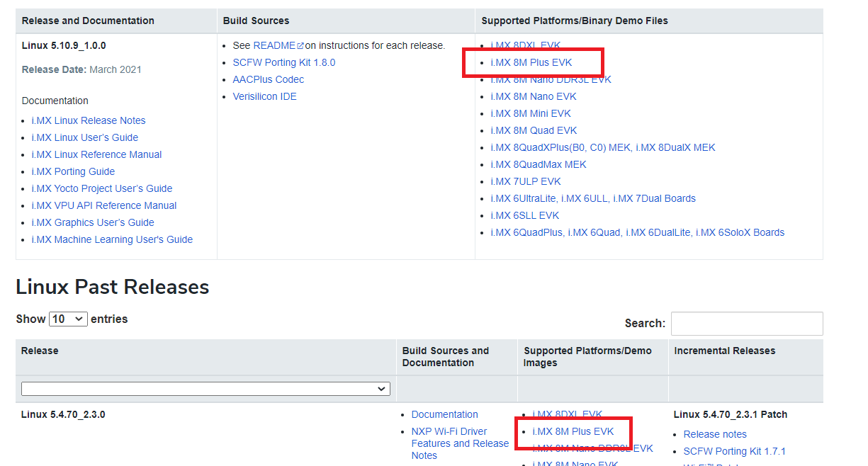Open SCFW Porting Kit 1.7.1 link
This screenshot has width=868, height=466.
click(x=734, y=451)
